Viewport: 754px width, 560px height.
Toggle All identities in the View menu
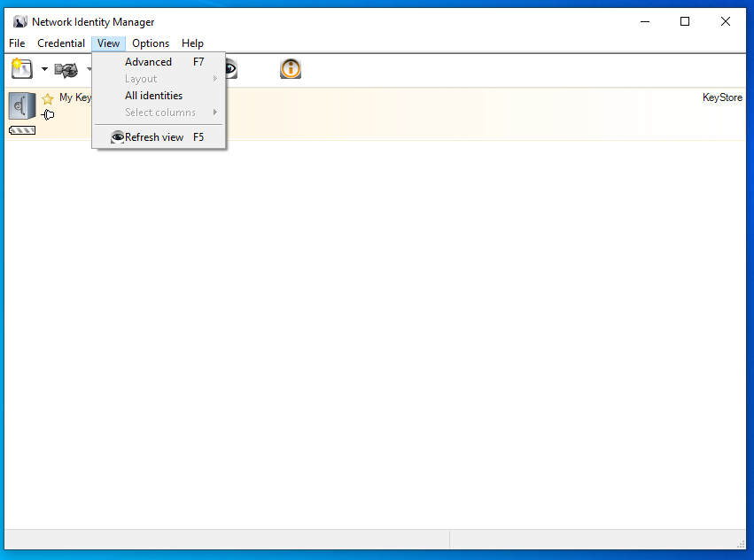tap(153, 96)
